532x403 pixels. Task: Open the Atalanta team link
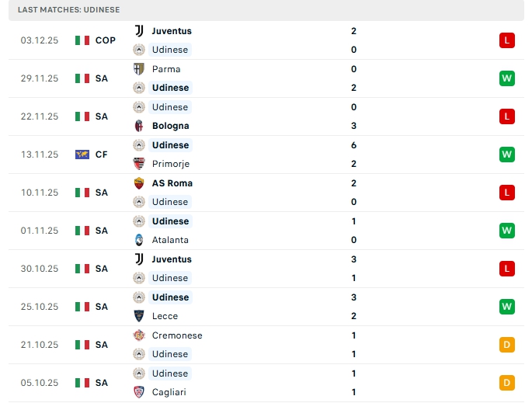(x=170, y=240)
